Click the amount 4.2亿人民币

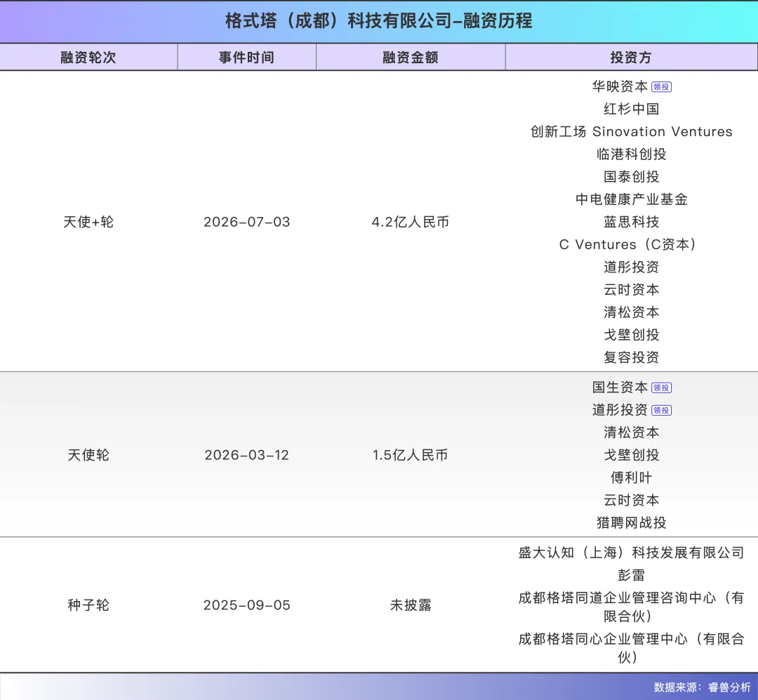tap(411, 222)
